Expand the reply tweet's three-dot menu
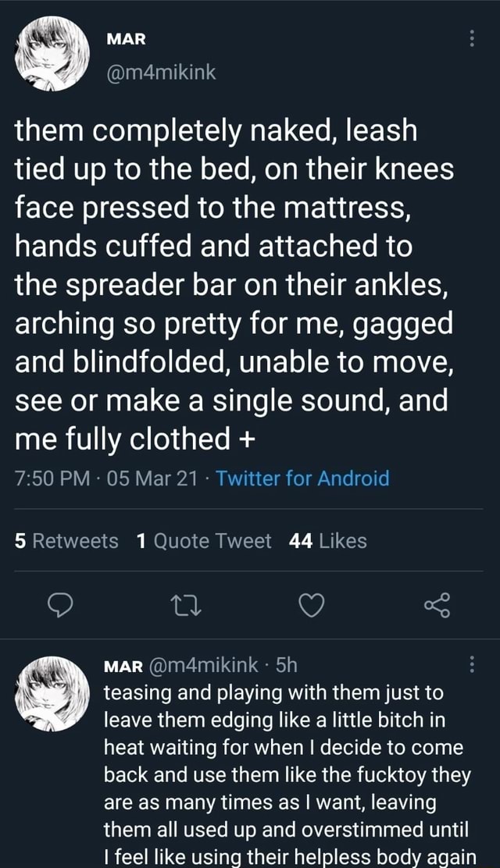 [470, 666]
